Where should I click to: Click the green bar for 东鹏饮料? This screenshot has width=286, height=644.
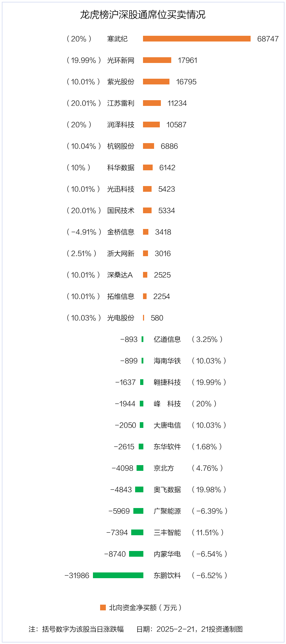(118, 575)
